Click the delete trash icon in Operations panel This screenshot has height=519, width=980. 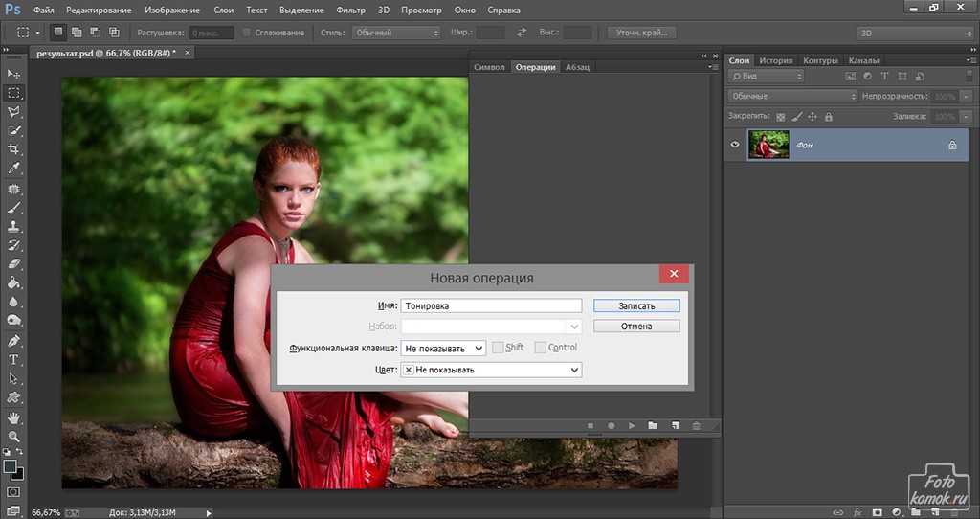[697, 425]
